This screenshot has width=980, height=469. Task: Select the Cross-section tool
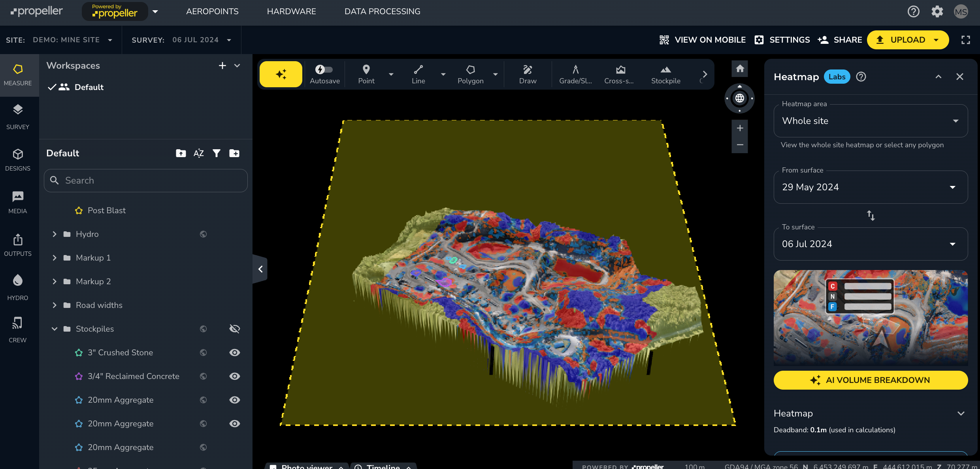pyautogui.click(x=619, y=74)
